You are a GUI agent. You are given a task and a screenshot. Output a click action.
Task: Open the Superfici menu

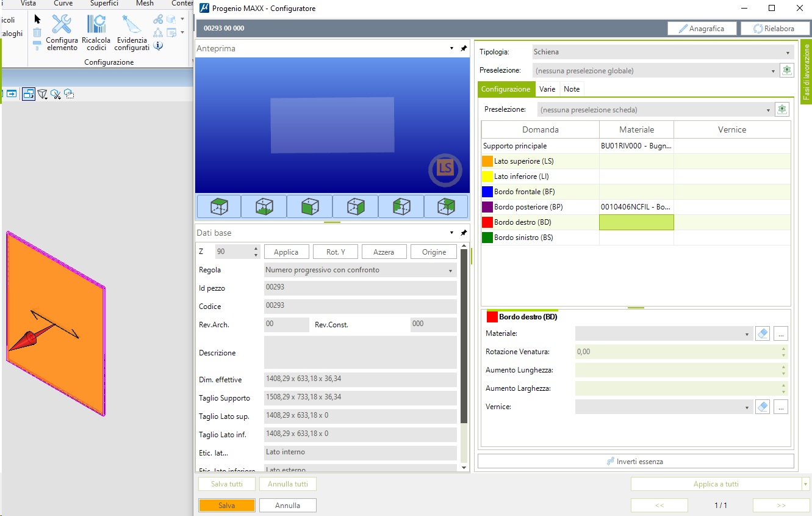coord(104,3)
